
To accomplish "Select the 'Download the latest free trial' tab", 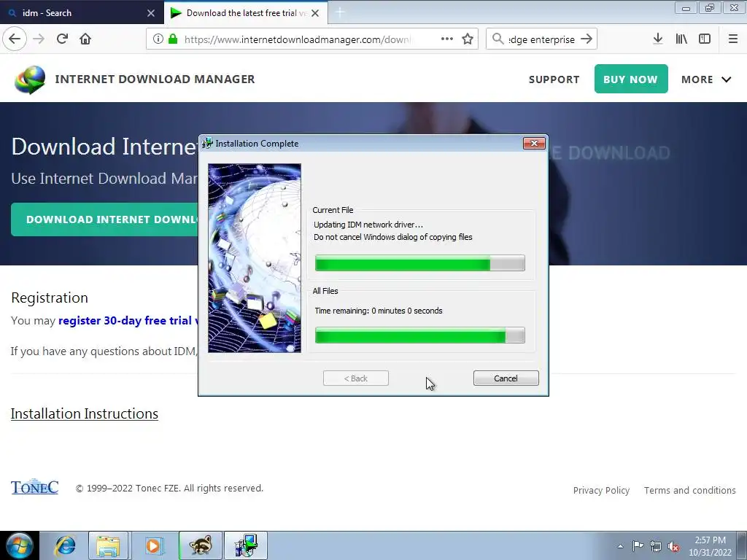I will click(x=245, y=13).
